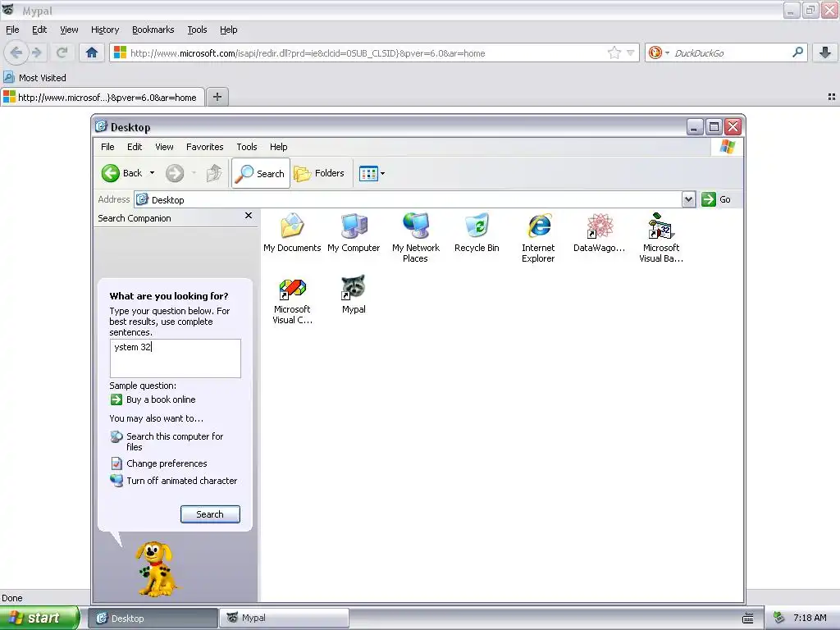The height and width of the screenshot is (630, 840).
Task: Open Mypal URL history dropdown
Action: point(631,52)
